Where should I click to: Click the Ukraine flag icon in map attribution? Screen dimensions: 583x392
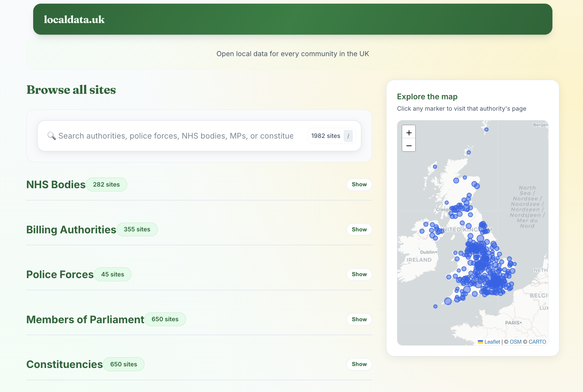click(x=481, y=341)
